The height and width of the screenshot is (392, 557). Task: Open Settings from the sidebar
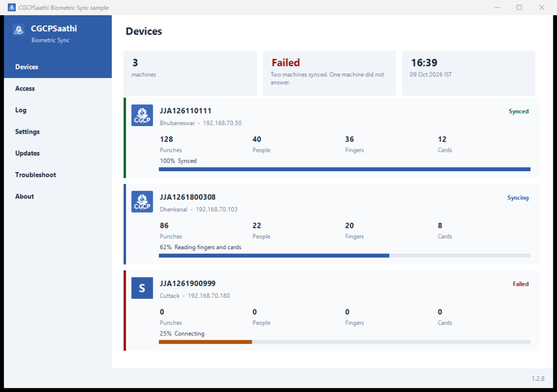[x=58, y=132]
